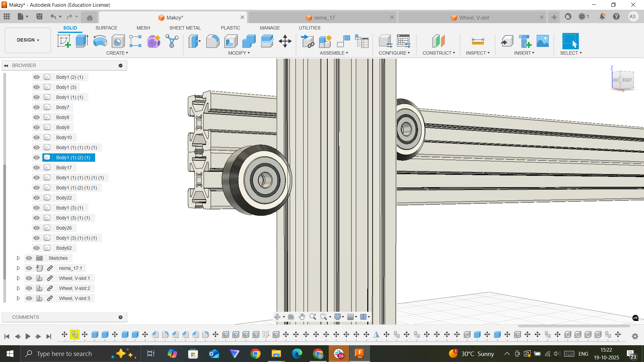This screenshot has height=362, width=644.
Task: Open the CREATE dropdown menu
Action: point(117,53)
